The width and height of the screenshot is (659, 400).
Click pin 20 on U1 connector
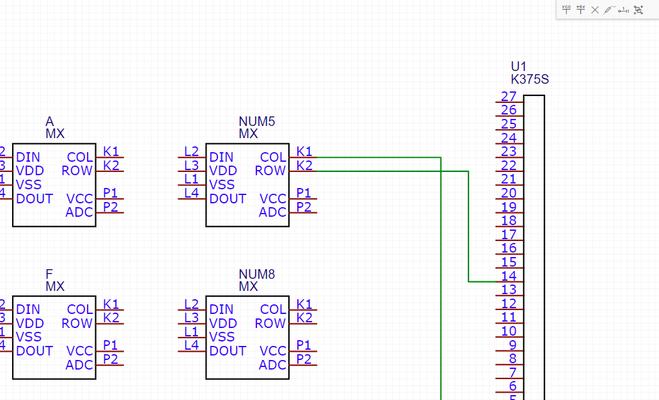pos(509,195)
